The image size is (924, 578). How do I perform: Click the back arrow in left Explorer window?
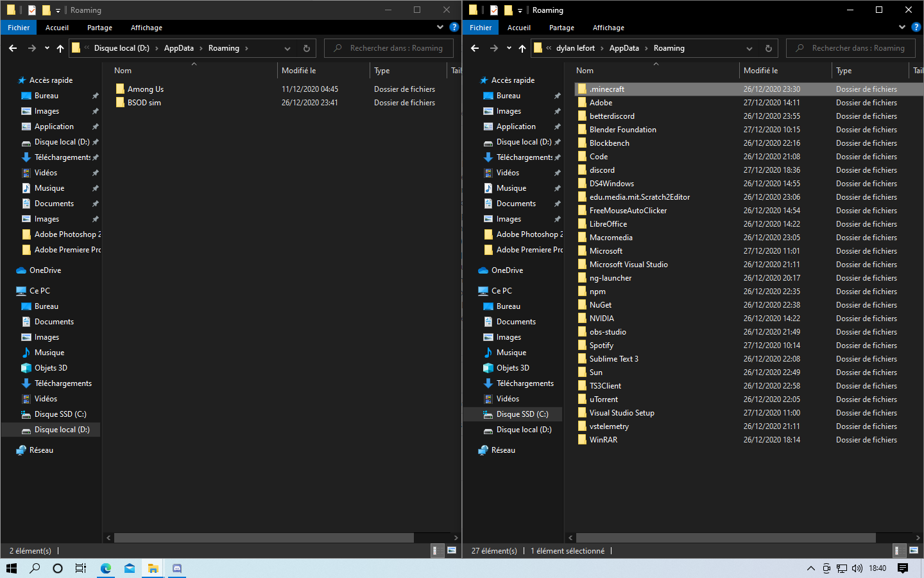point(13,48)
